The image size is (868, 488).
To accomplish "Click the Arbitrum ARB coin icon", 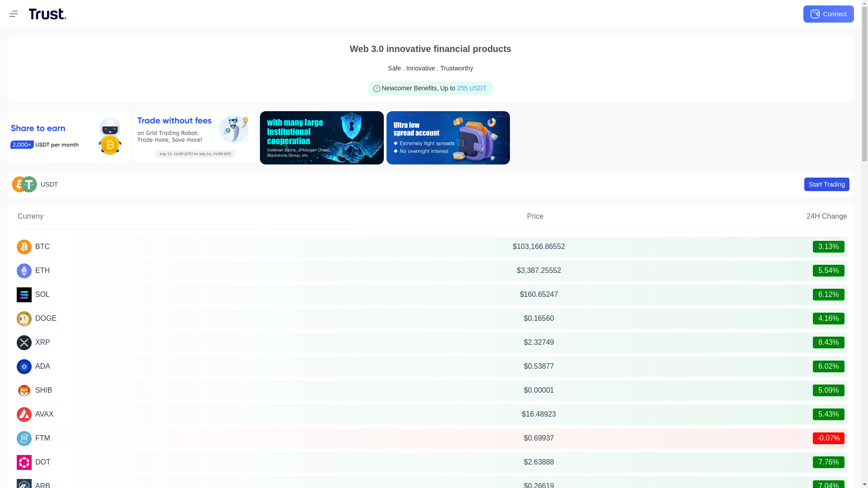I will [24, 483].
